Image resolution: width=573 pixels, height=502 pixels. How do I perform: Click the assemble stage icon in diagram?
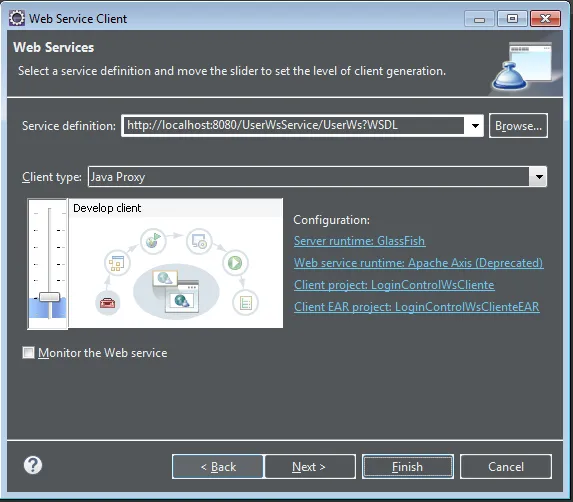(117, 263)
